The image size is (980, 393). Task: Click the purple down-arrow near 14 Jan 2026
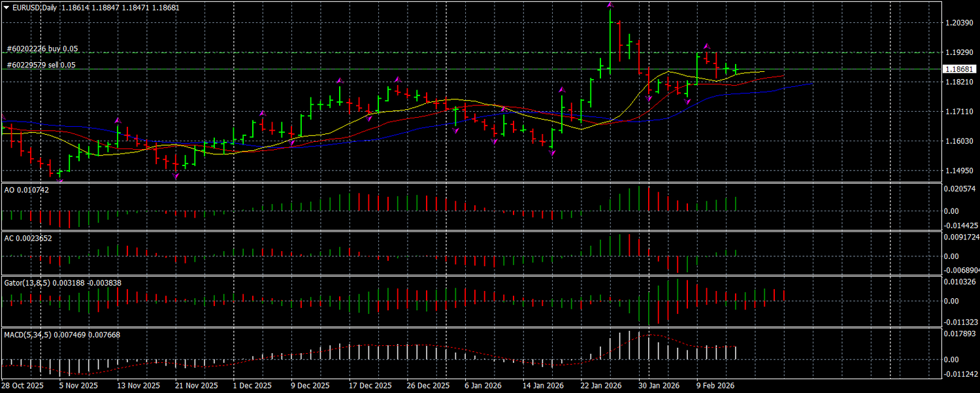552,154
